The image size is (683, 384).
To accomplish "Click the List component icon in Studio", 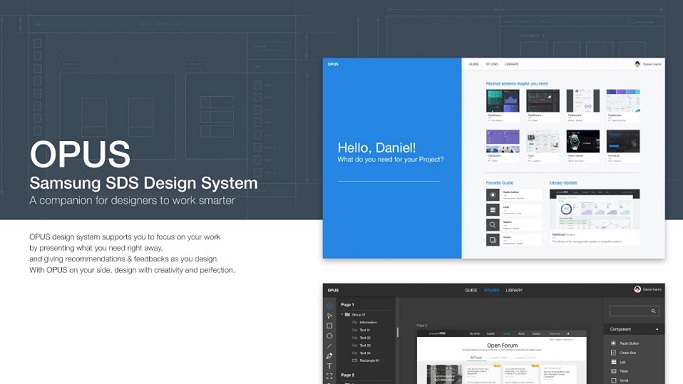I will tap(613, 362).
